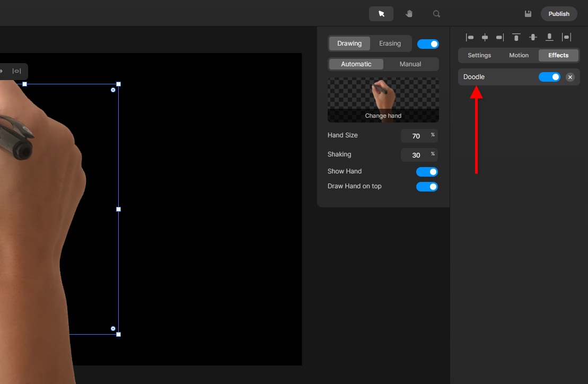The width and height of the screenshot is (588, 384).
Task: Toggle the Show Hand switch
Action: point(427,172)
